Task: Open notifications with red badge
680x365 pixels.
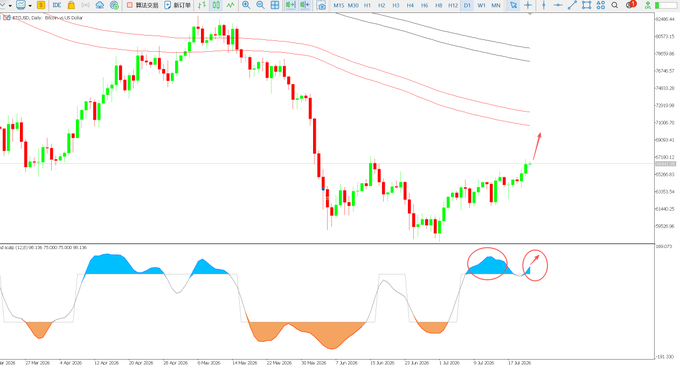Action: pos(631,5)
